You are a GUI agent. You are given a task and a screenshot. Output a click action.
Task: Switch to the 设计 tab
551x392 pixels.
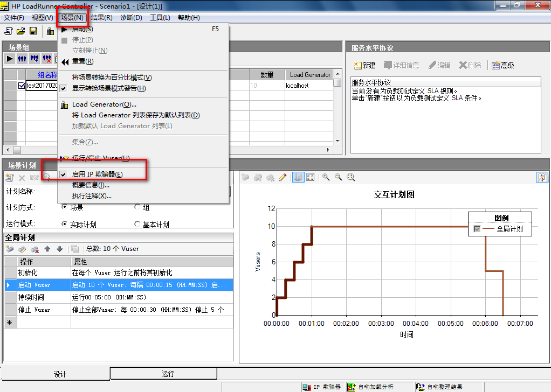[x=56, y=374]
